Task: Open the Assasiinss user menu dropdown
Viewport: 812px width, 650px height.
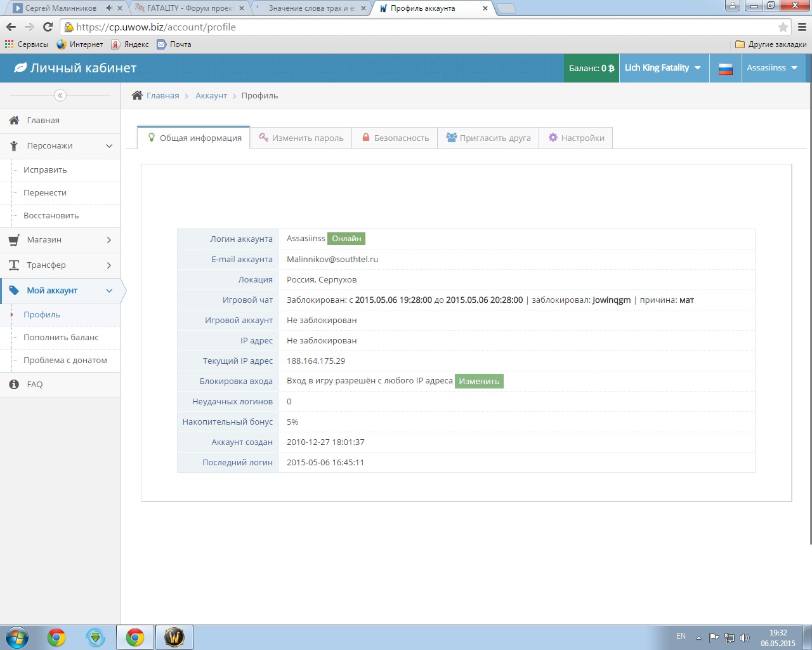Action: click(772, 68)
